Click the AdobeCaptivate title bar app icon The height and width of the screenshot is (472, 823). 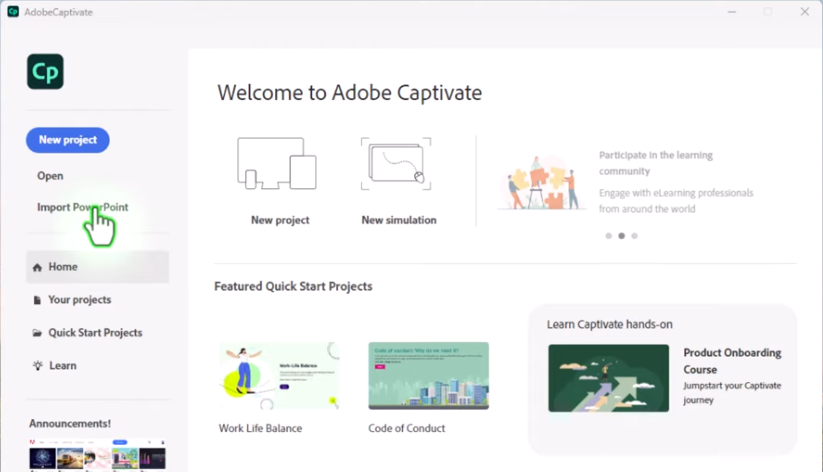[x=13, y=12]
